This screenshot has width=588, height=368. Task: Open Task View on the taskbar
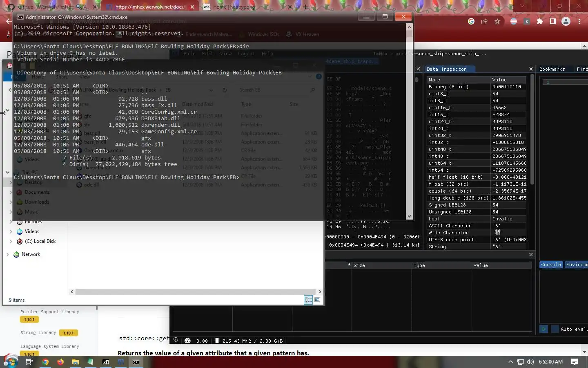pyautogui.click(x=29, y=362)
